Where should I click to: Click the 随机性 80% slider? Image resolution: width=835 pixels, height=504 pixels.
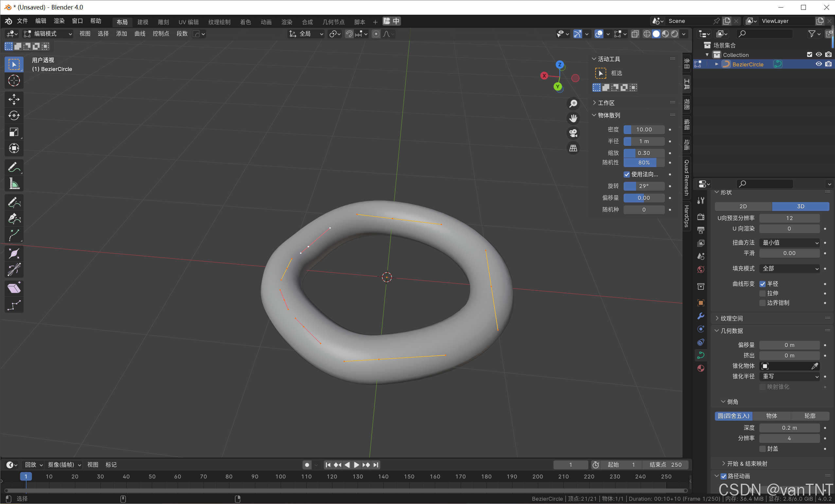pos(644,163)
